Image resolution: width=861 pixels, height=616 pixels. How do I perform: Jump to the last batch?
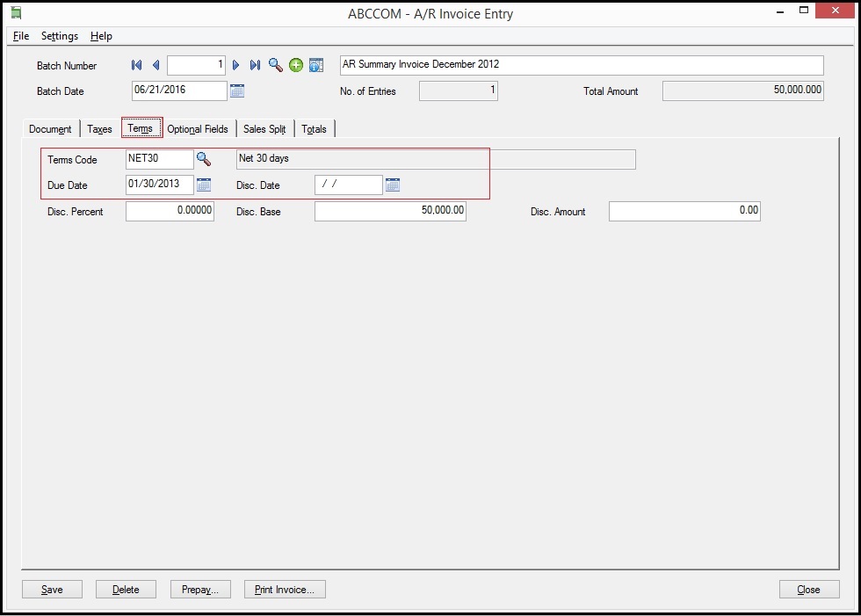[x=255, y=65]
